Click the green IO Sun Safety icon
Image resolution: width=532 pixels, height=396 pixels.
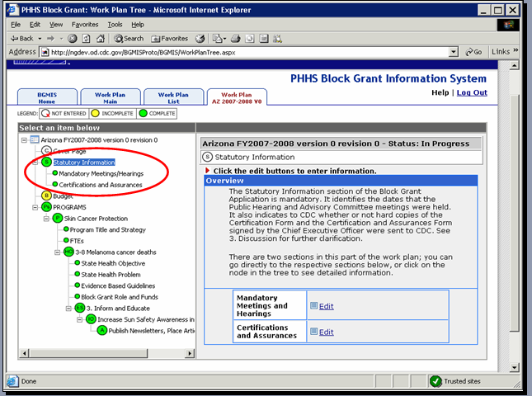91,319
